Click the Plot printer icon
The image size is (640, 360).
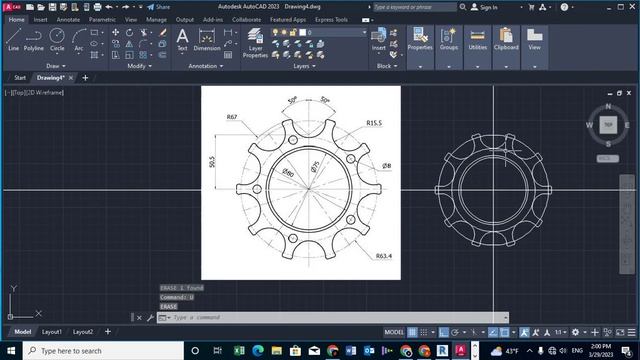coord(97,7)
